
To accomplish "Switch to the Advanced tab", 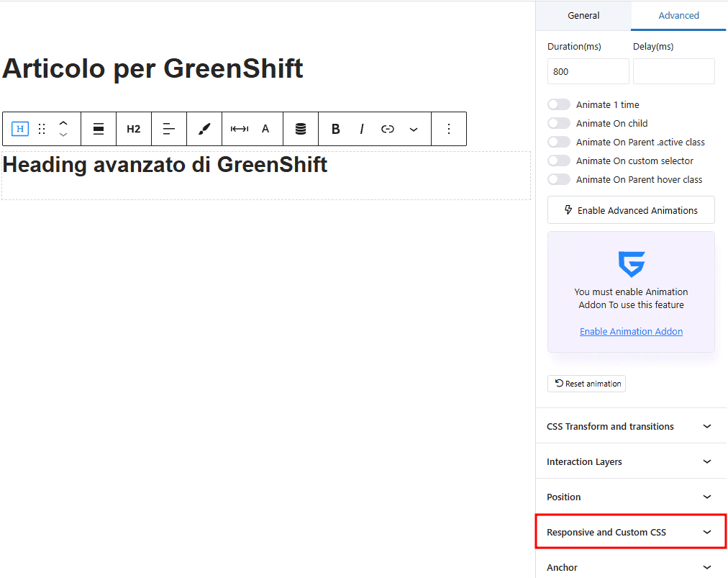I will (678, 15).
